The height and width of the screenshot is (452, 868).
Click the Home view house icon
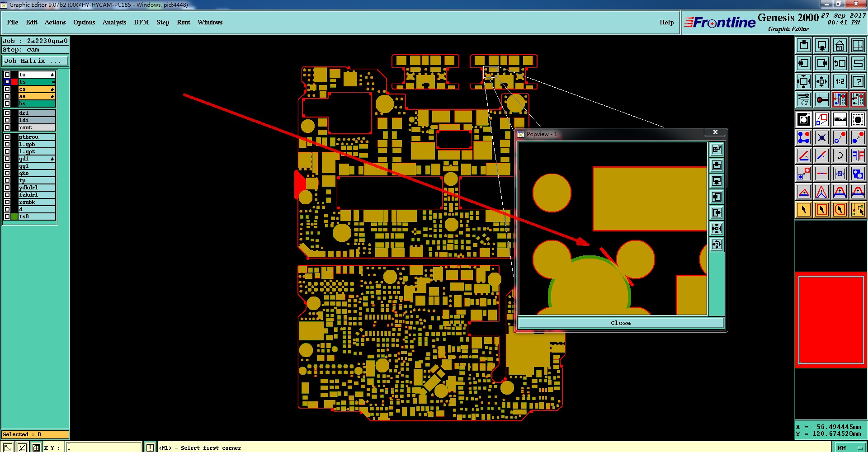coord(840,45)
